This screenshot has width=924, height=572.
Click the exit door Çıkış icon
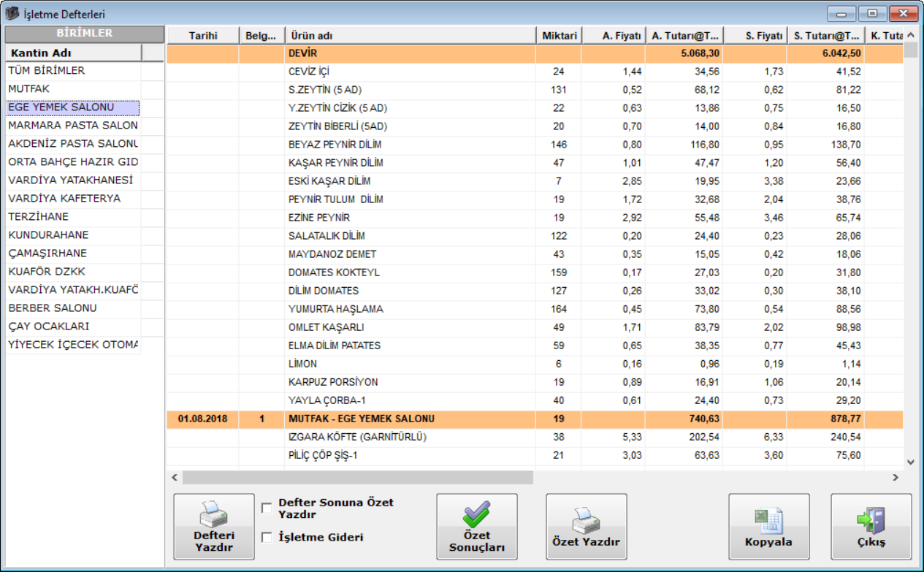click(871, 520)
